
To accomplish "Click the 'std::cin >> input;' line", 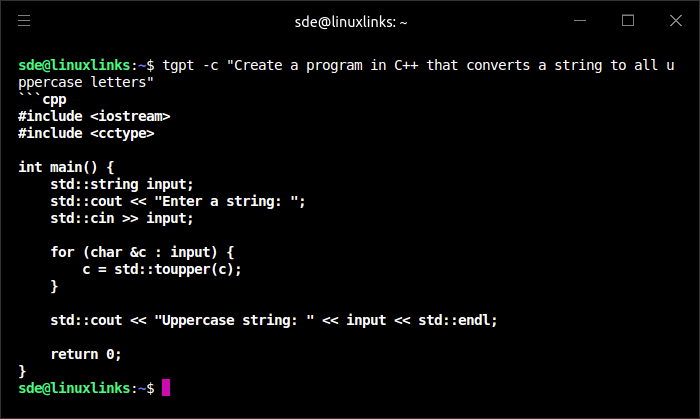I will coord(122,218).
